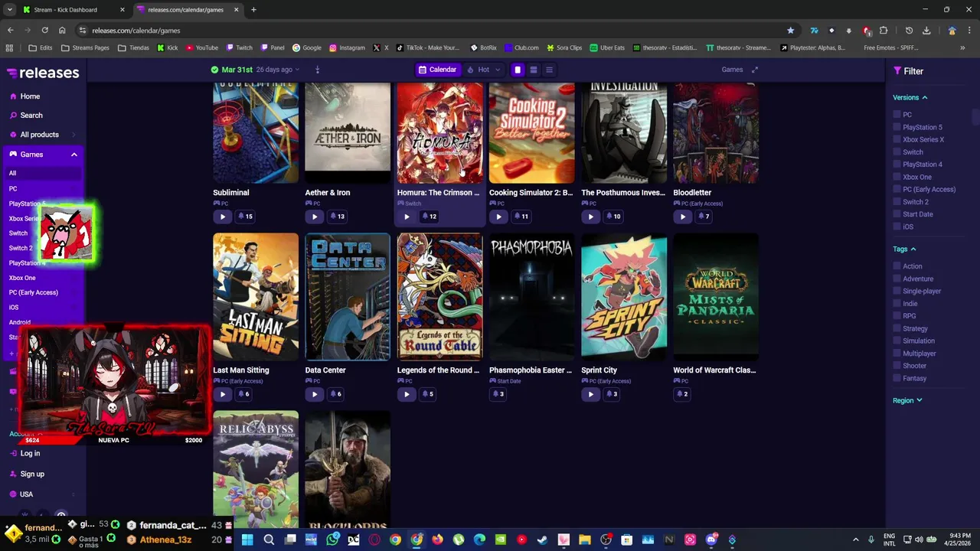Viewport: 980px width, 551px height.
Task: Open Search in sidebar
Action: pos(31,116)
